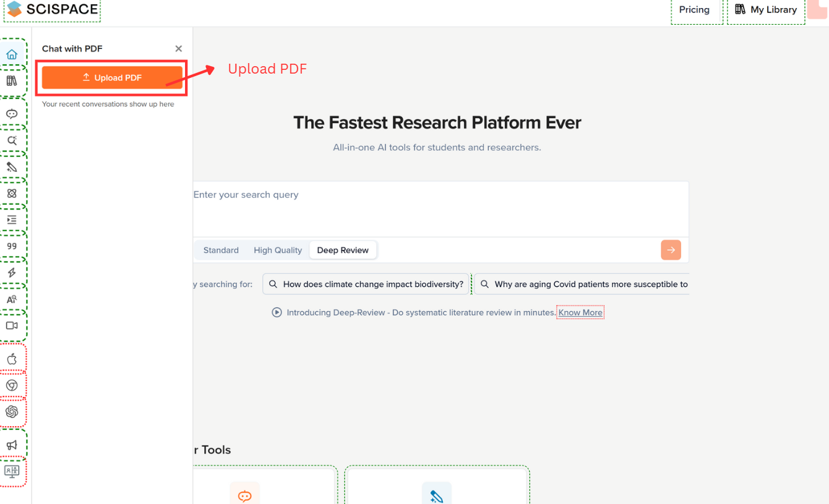Open the language translation screen icon
829x504 pixels.
pyautogui.click(x=12, y=471)
